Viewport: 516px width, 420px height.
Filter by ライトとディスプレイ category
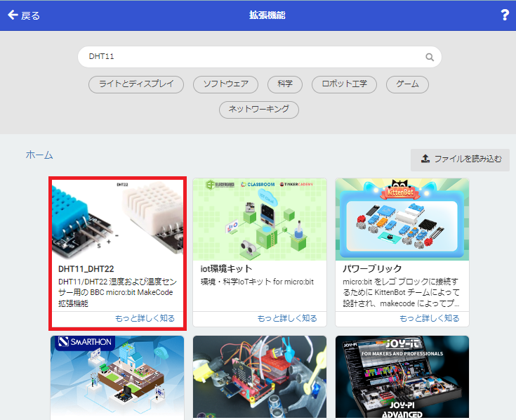tap(136, 84)
